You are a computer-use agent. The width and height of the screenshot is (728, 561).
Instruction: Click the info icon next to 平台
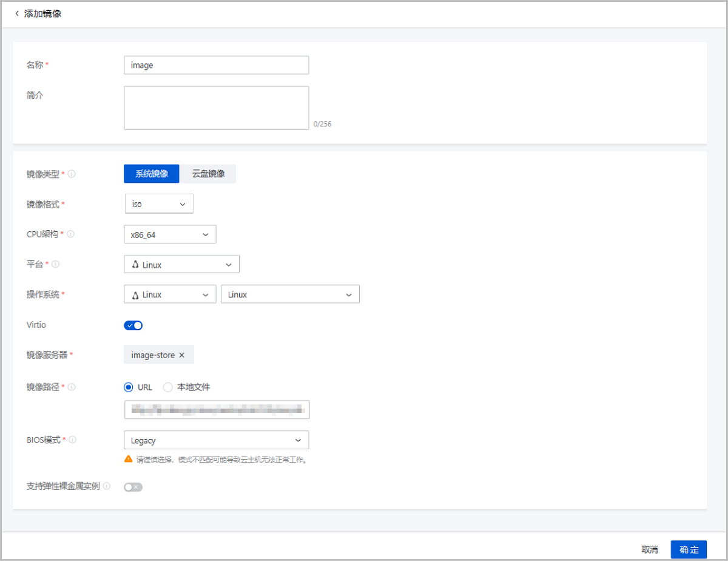click(56, 264)
